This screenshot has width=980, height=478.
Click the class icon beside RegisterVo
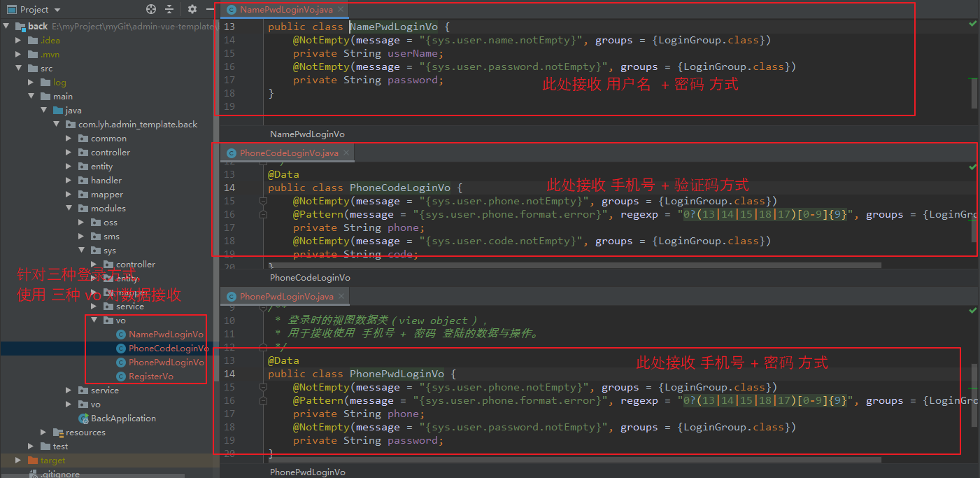[x=121, y=377]
